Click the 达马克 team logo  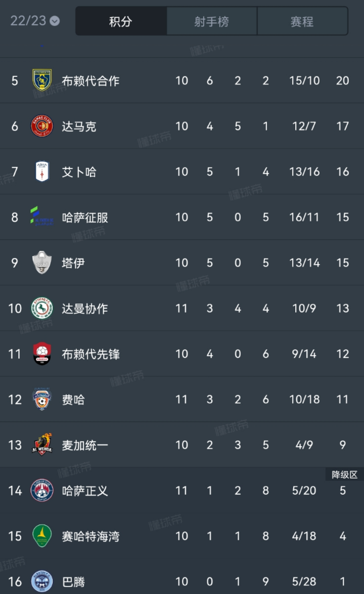[x=41, y=126]
